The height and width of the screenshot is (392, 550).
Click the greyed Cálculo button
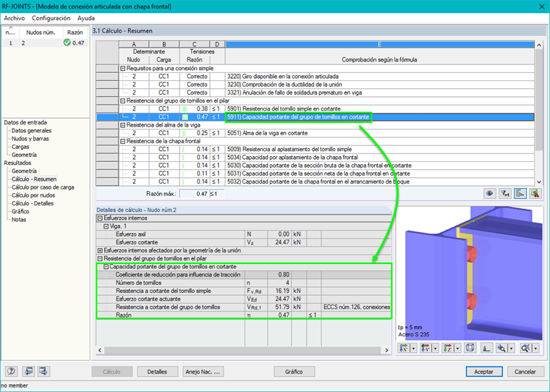(111, 372)
